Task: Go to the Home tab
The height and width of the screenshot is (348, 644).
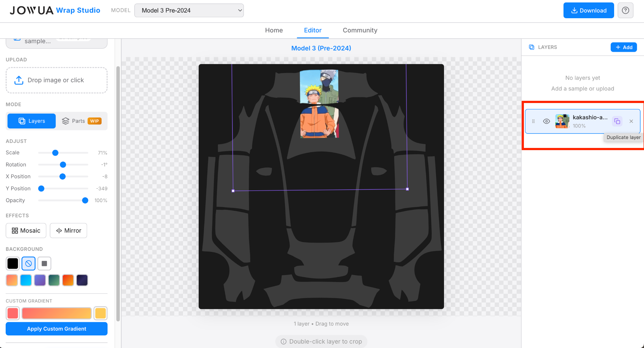Action: [274, 30]
